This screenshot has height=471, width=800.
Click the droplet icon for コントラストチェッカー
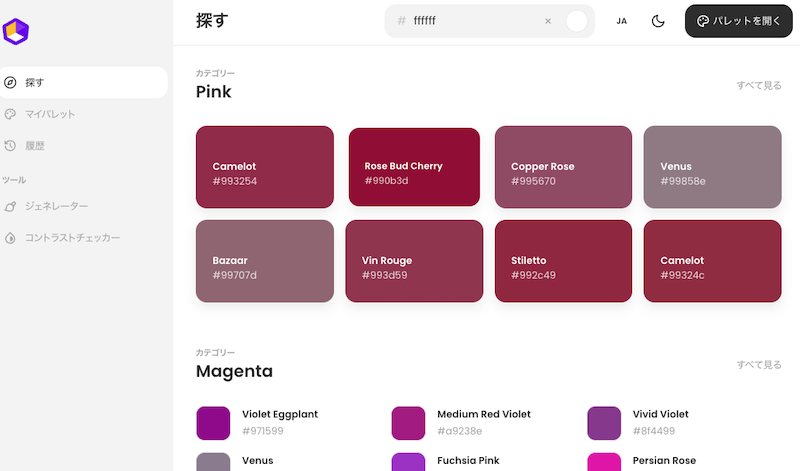point(11,238)
